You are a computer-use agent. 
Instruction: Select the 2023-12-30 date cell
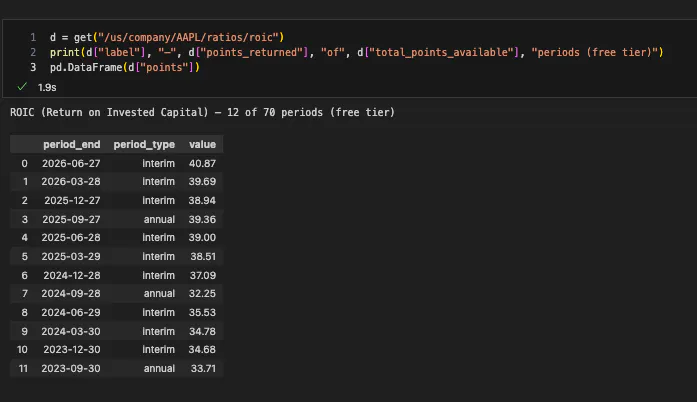[72, 350]
